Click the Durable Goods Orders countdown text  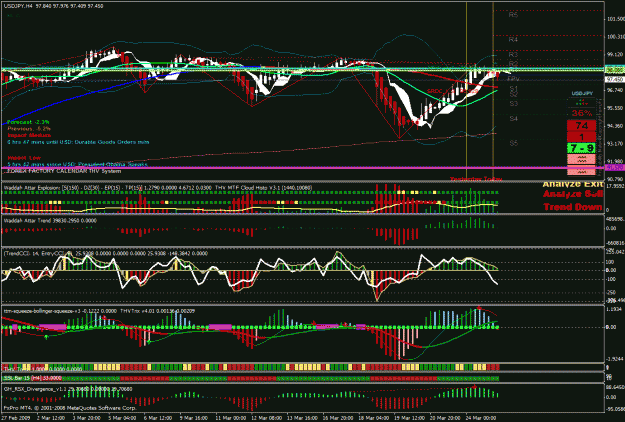(78, 142)
